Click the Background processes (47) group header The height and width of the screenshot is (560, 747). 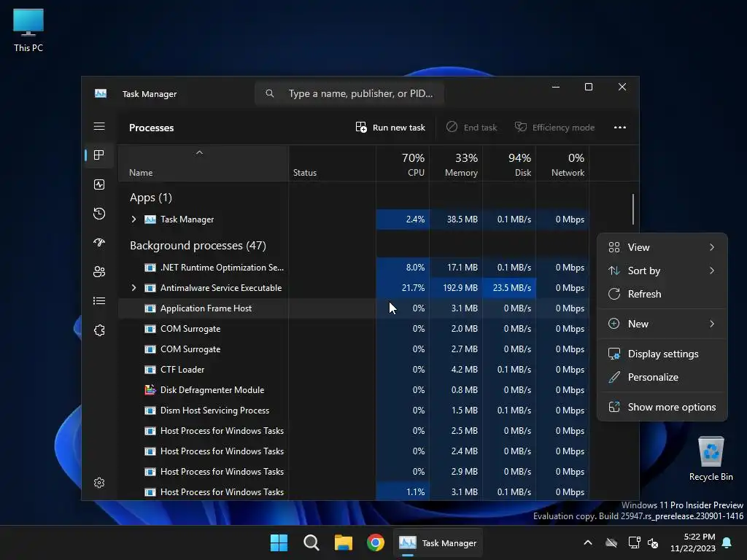[198, 246]
